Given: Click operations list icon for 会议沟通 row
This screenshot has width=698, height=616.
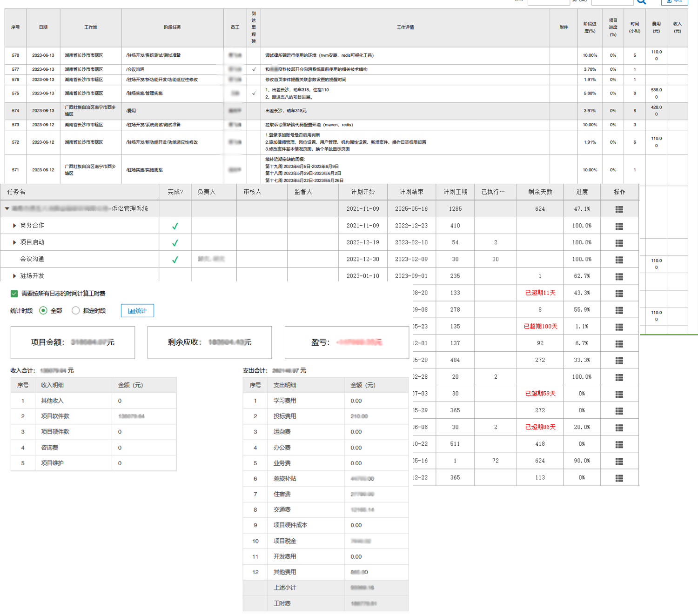Looking at the screenshot, I should [x=619, y=260].
